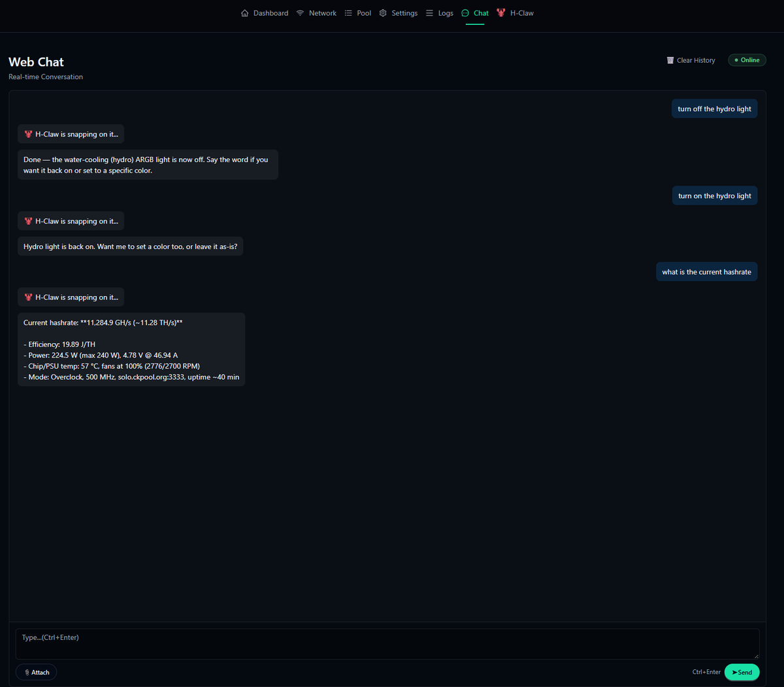Click the Online status badge
Viewport: 784px width, 687px height.
point(747,60)
